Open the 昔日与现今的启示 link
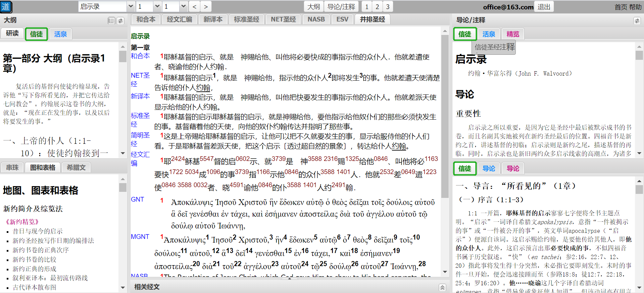Screen dimensions: 644x293 38,231
